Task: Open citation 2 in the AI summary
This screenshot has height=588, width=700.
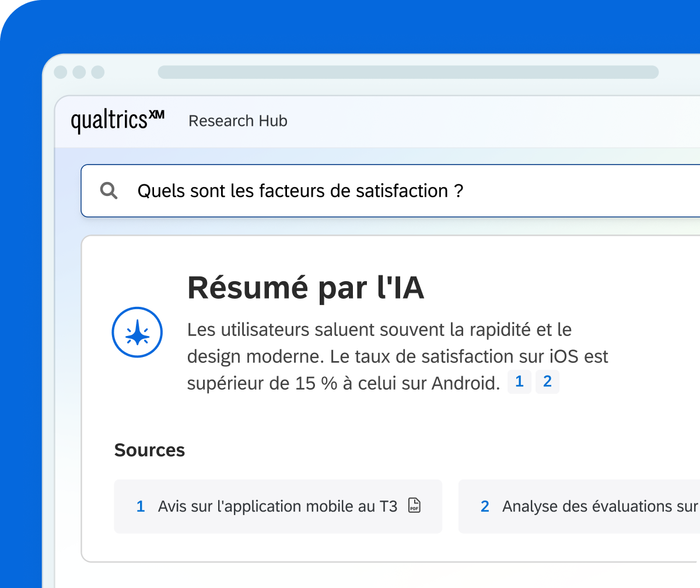Action: coord(547,382)
